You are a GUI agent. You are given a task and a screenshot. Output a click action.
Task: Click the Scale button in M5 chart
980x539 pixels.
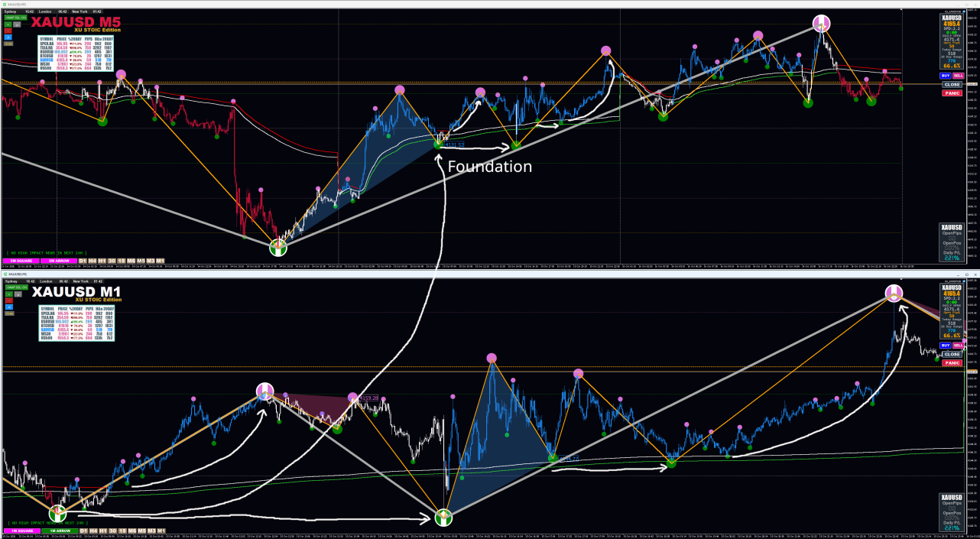point(8,43)
